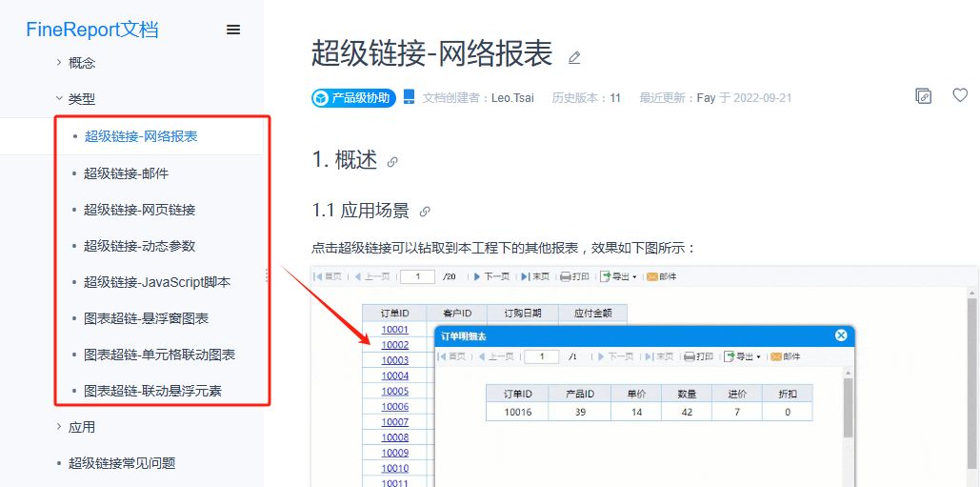Image resolution: width=980 pixels, height=487 pixels.
Task: Click 打印 in main report toolbar
Action: (574, 276)
